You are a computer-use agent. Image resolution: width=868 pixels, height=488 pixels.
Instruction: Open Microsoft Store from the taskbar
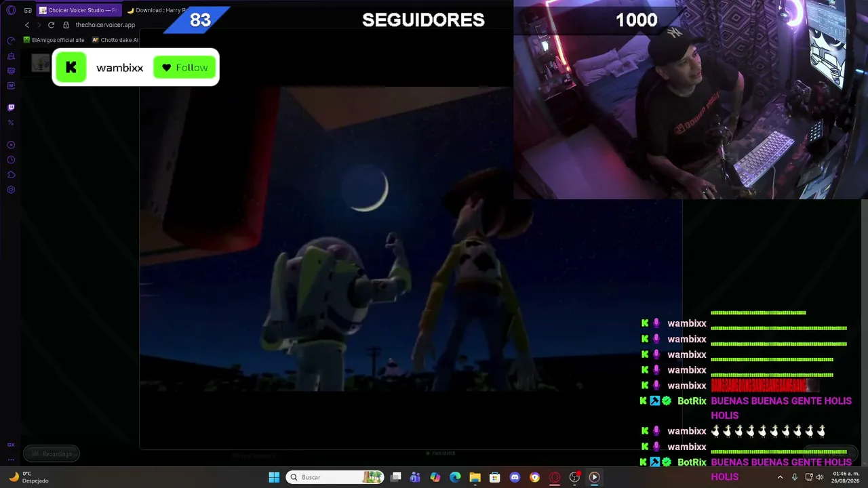click(495, 477)
